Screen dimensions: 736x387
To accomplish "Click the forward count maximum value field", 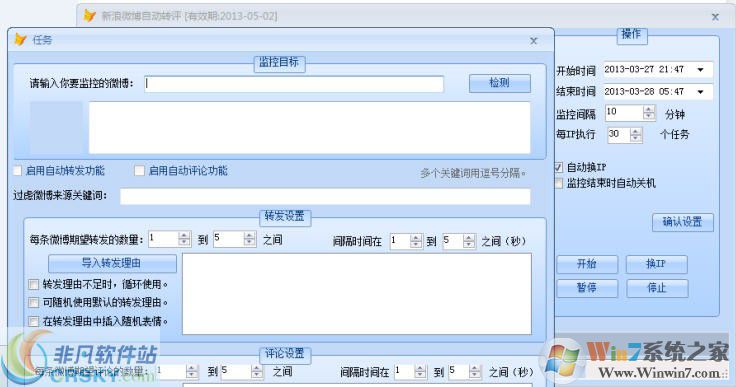I will pyautogui.click(x=229, y=239).
